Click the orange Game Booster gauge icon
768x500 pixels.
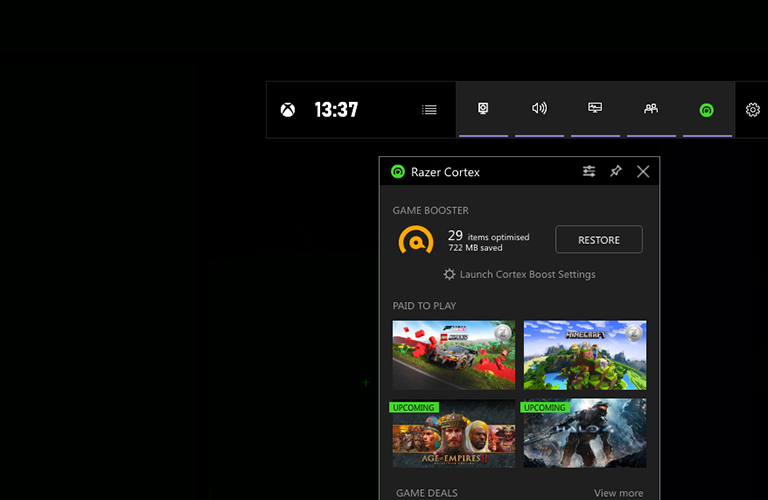[415, 240]
